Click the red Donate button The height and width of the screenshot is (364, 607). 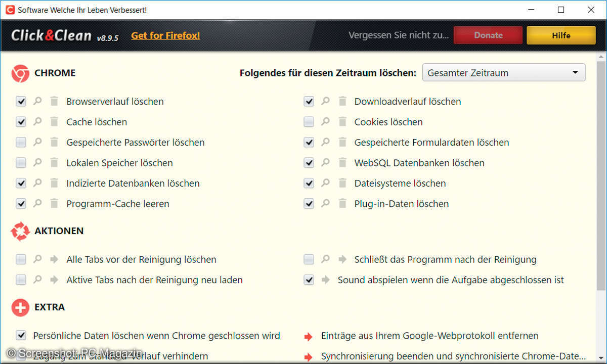tap(488, 35)
